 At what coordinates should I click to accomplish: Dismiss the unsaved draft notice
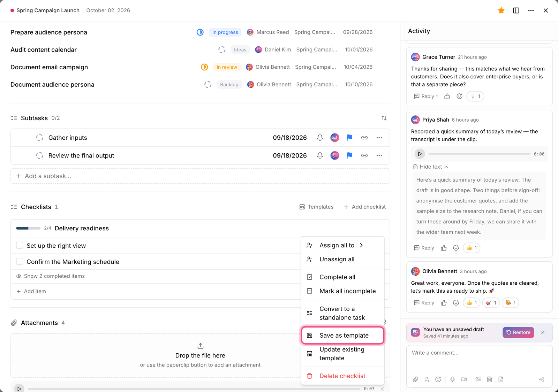pyautogui.click(x=543, y=332)
